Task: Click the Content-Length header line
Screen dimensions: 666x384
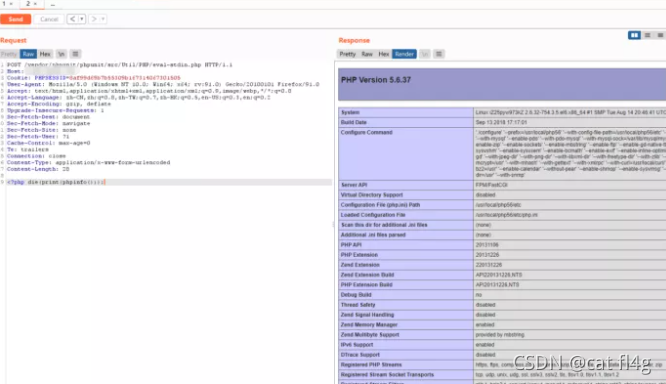Action: click(37, 169)
